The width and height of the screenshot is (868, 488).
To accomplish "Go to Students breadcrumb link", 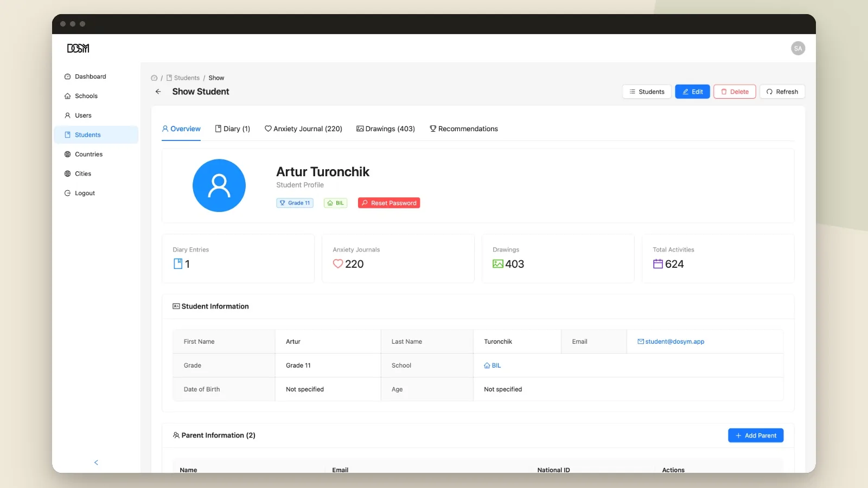I will (183, 78).
